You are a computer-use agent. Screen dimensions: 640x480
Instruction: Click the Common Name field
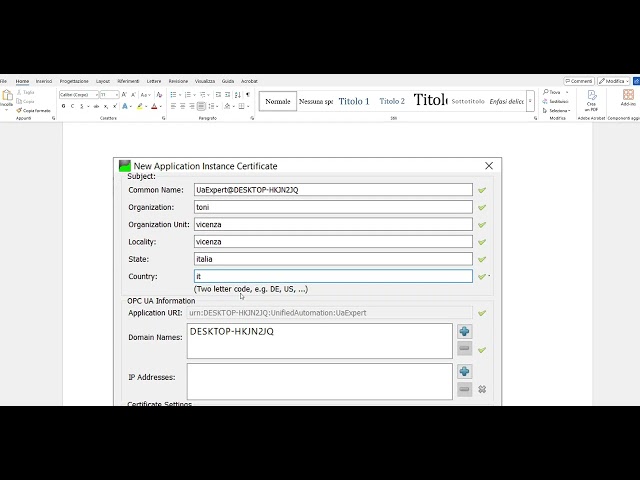click(x=333, y=190)
